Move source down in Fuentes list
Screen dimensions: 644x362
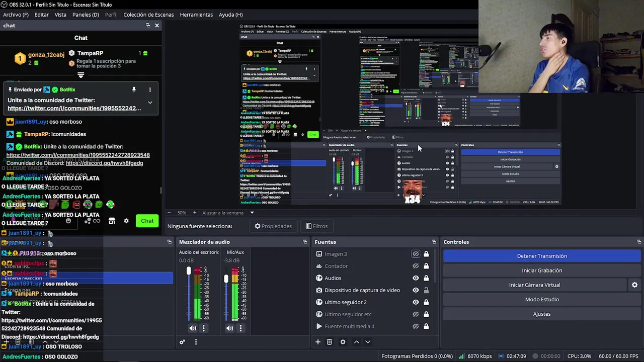pyautogui.click(x=368, y=342)
